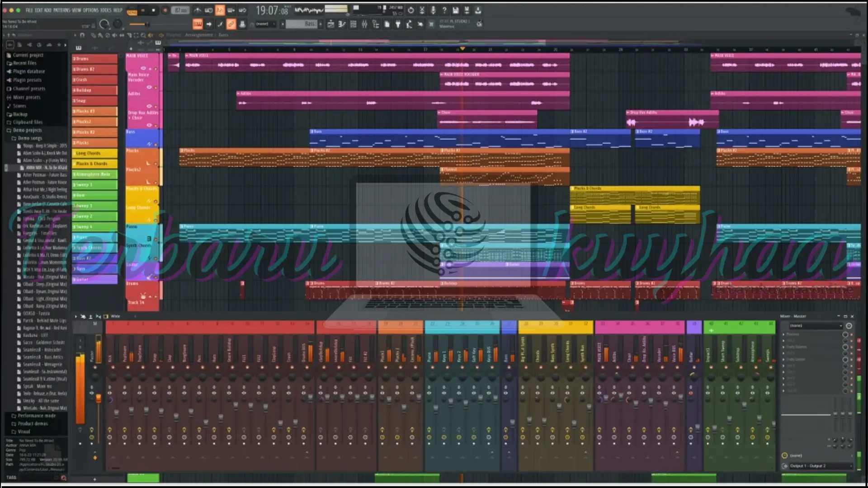The width and height of the screenshot is (868, 488).
Task: Open the TOOLS menu
Action: coord(105,10)
